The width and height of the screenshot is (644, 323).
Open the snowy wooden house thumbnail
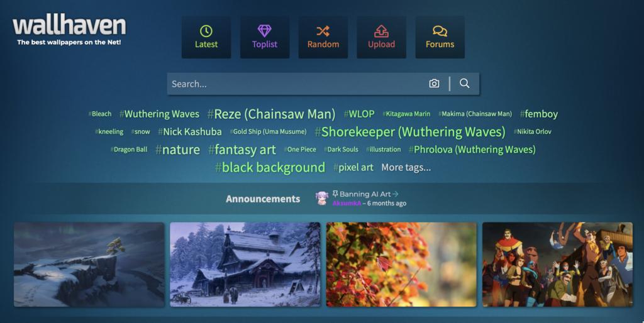click(x=245, y=265)
